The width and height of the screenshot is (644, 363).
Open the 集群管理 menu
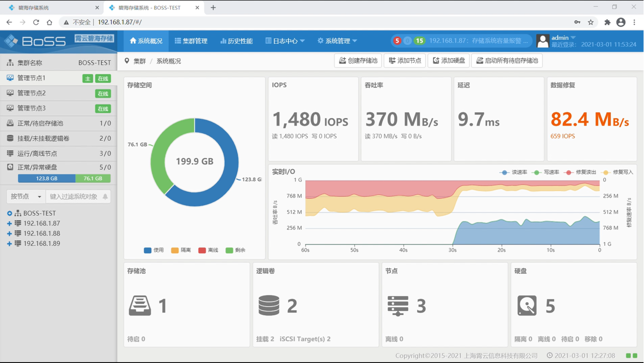191,41
